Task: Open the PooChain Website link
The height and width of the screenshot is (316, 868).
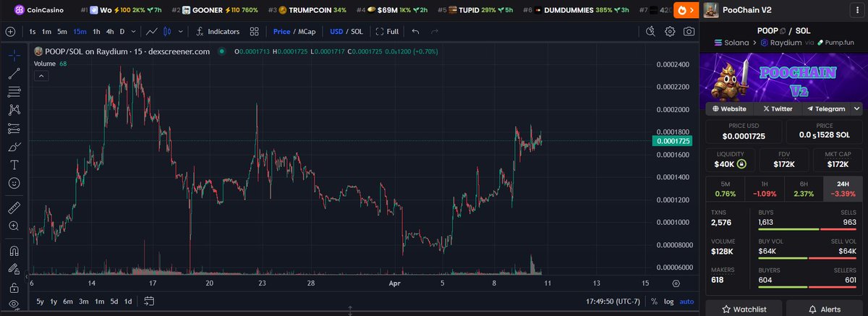Action: [729, 108]
